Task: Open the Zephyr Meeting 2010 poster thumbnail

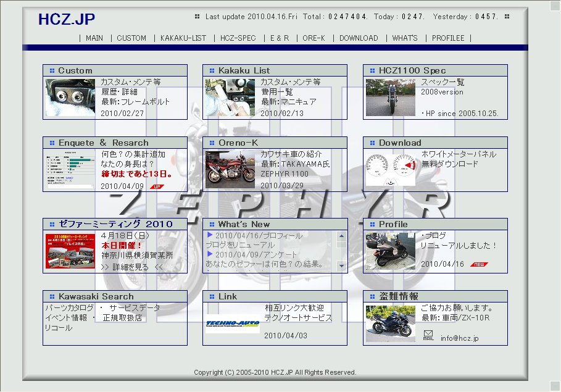Action: (70, 251)
